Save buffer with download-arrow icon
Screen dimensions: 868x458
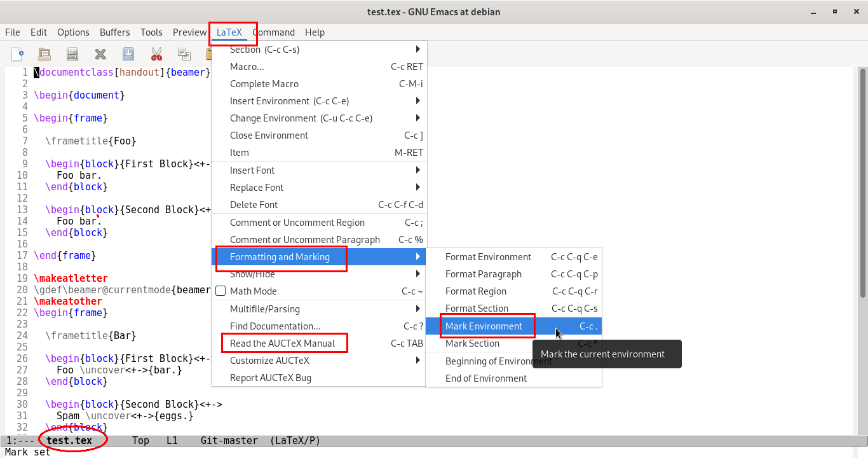tap(128, 54)
